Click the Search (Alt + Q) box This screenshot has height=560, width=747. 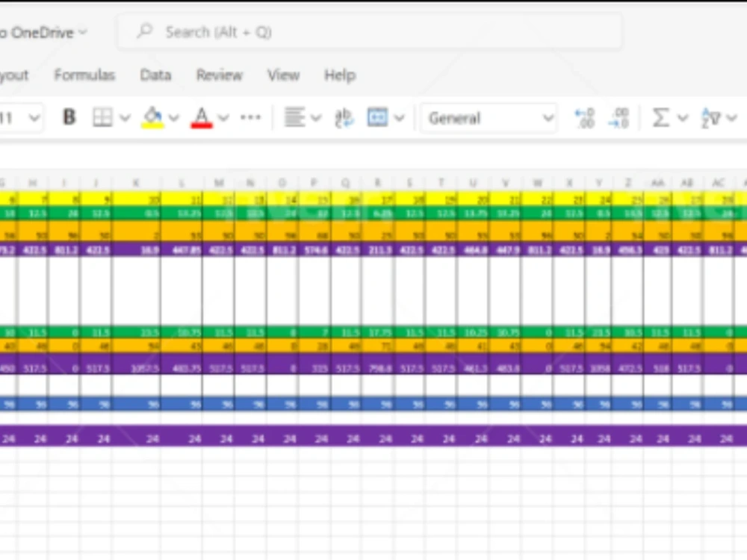[x=370, y=32]
